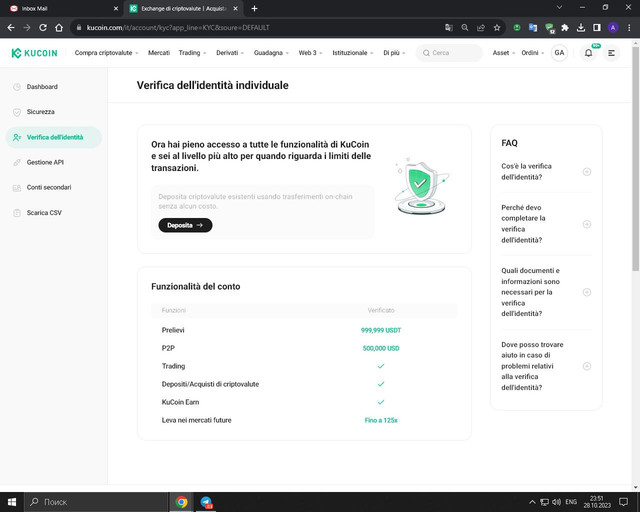Click the Dashboard sidebar icon

[x=17, y=87]
